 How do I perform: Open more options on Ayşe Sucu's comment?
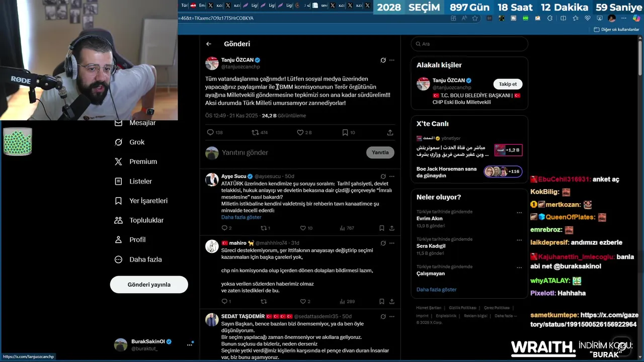(x=392, y=176)
